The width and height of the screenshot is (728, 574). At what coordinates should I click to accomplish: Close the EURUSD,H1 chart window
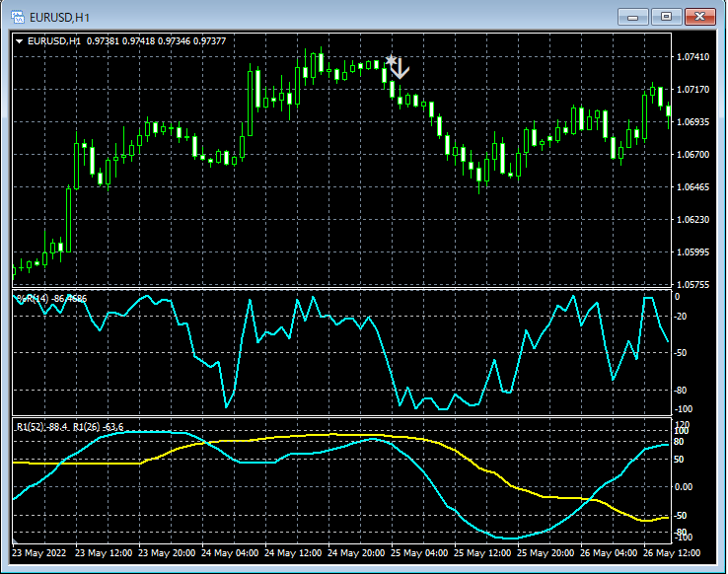click(x=699, y=17)
